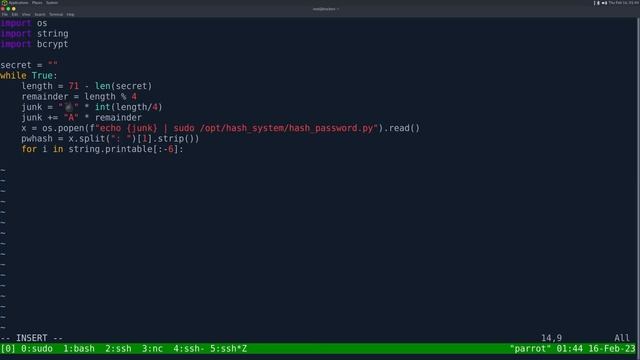
Task: Place cursor on 'import string' line
Action: click(x=34, y=33)
